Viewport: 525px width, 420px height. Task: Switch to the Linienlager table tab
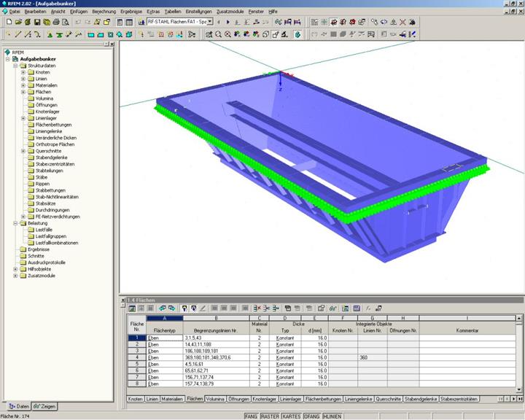click(x=291, y=399)
